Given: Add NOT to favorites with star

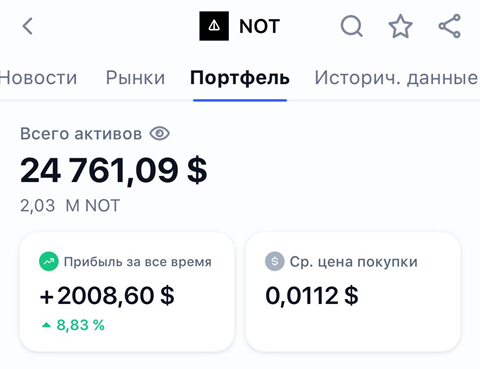Looking at the screenshot, I should click(400, 26).
